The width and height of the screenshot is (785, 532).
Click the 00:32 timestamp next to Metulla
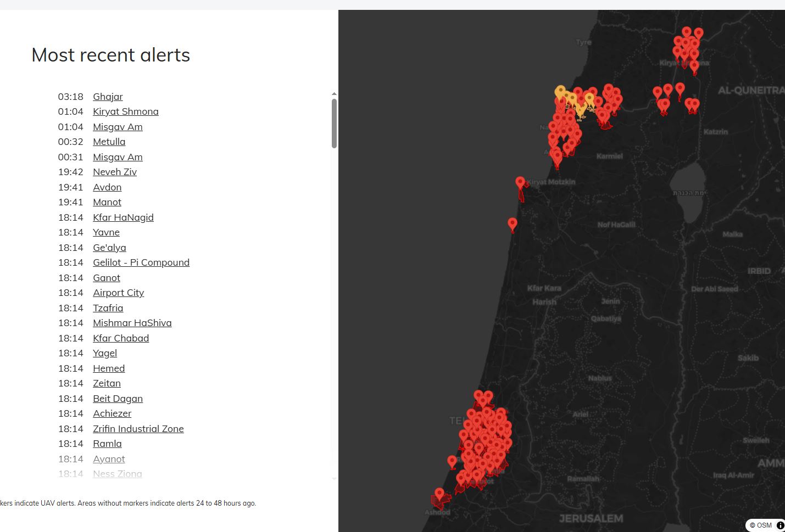pos(71,142)
